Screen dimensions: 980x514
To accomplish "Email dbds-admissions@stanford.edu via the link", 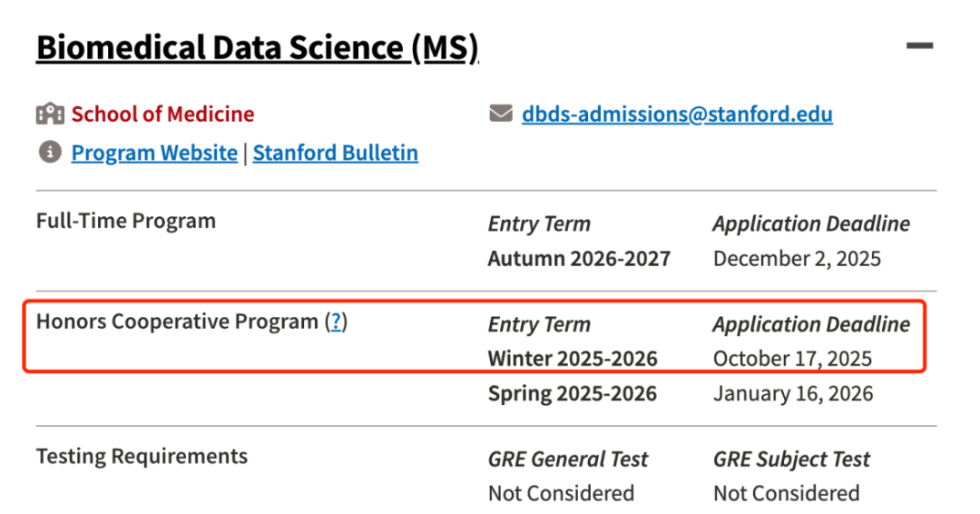I will tap(677, 114).
